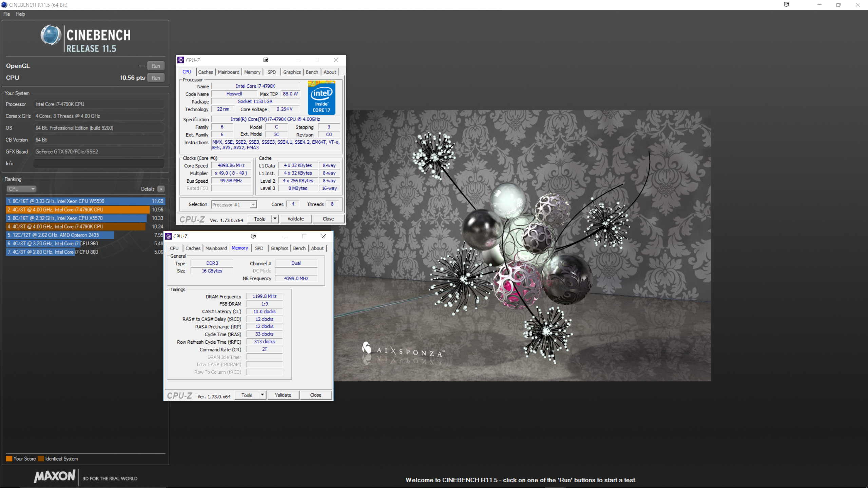Click lower CPU-Z title bar app icon
868x488 pixels.
click(x=168, y=236)
